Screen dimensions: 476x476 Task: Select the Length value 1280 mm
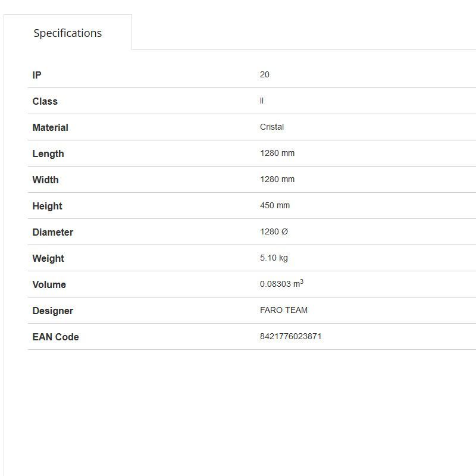(x=277, y=153)
